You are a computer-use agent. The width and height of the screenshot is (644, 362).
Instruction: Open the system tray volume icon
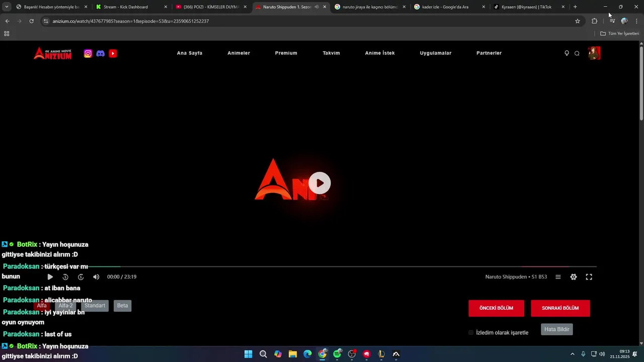[602, 354]
